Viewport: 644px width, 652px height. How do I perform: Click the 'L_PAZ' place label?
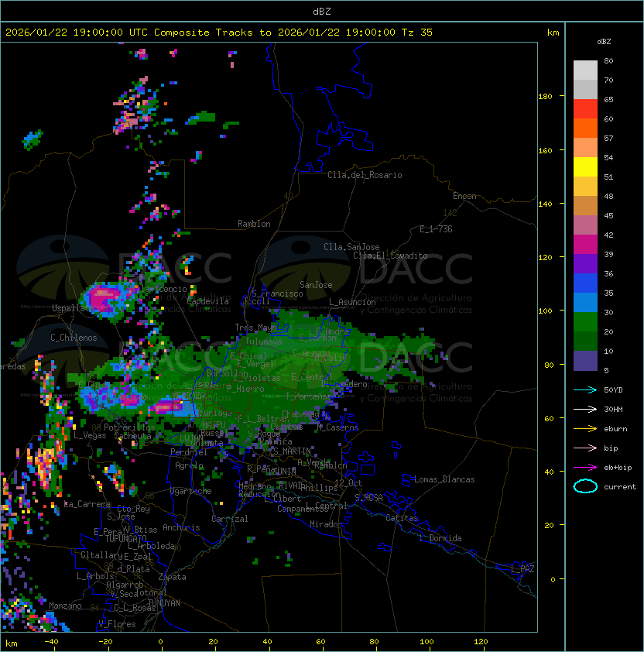coord(522,569)
